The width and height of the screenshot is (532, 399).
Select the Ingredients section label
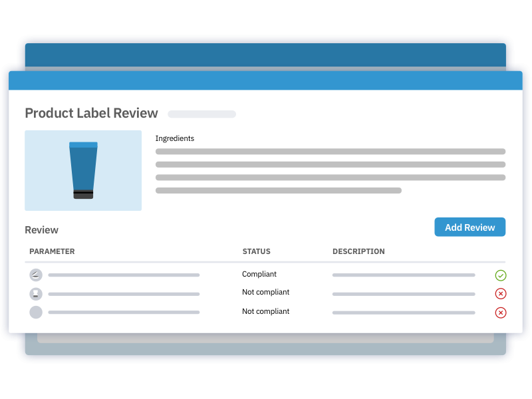(x=175, y=138)
